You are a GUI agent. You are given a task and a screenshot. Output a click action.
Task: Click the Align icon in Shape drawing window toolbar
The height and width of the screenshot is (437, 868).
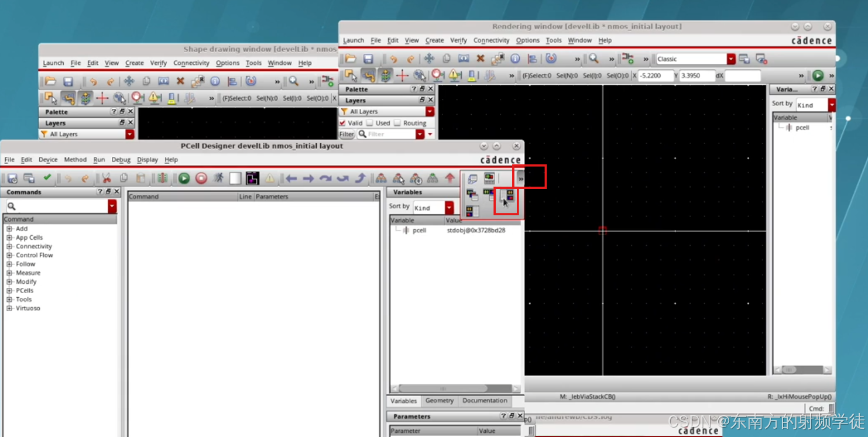232,81
